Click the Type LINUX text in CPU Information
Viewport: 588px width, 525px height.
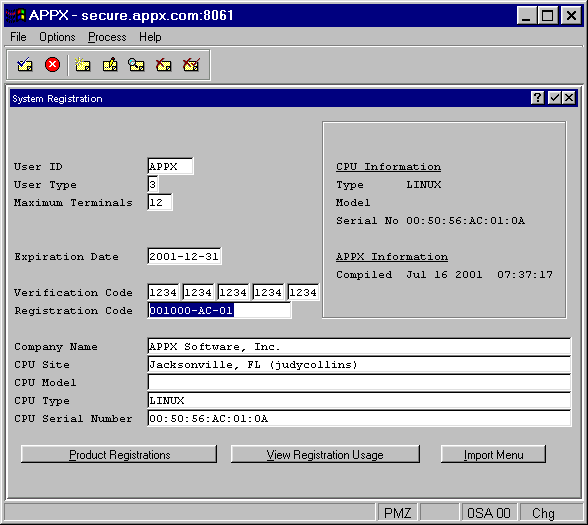point(388,184)
